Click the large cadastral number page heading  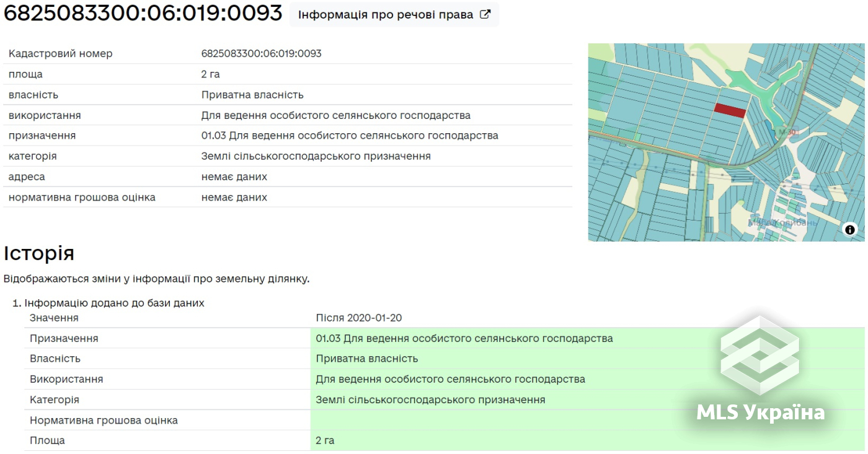pos(143,13)
